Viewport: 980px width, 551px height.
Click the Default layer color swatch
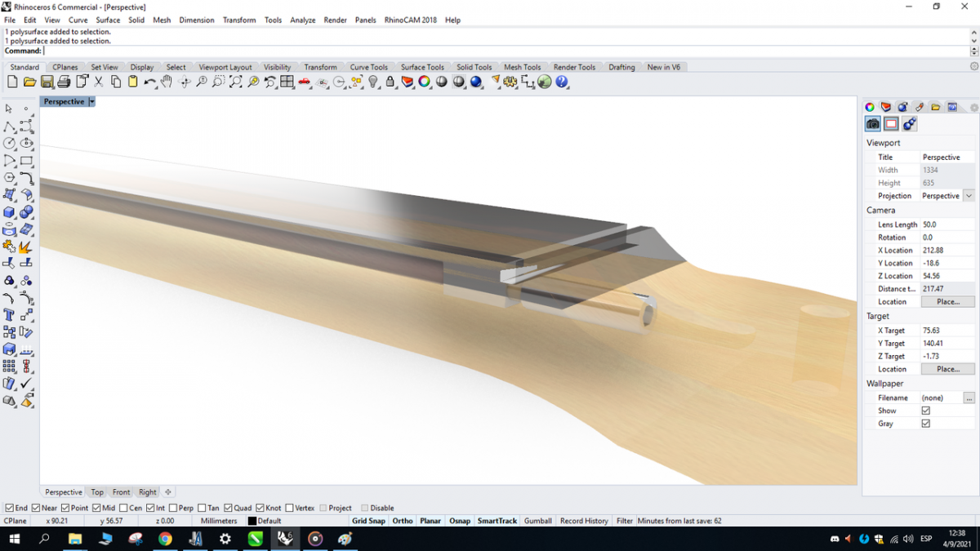coord(252,521)
